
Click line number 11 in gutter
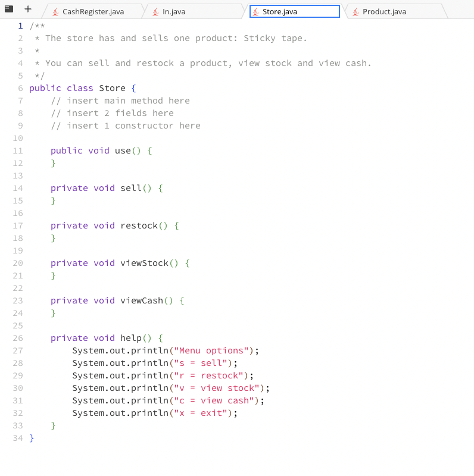18,151
